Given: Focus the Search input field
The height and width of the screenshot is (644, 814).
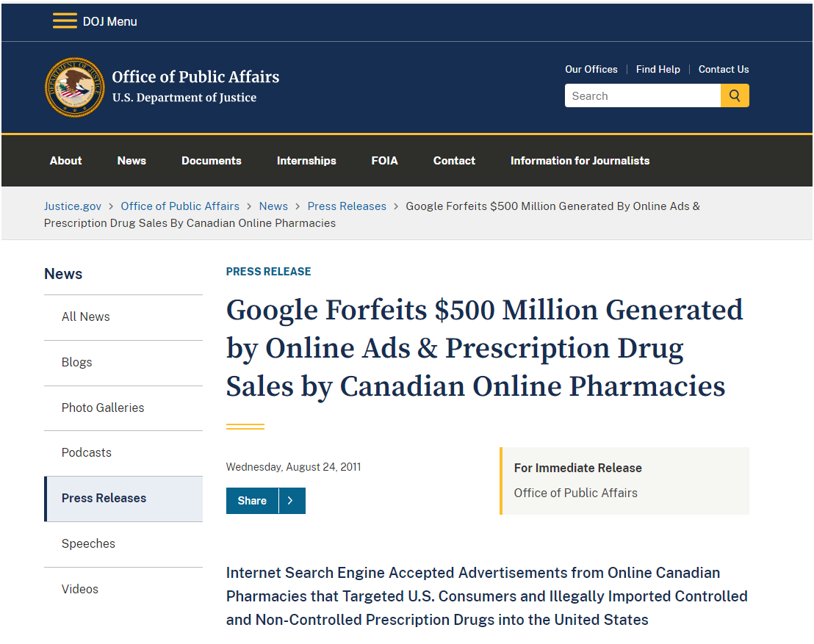Looking at the screenshot, I should click(x=643, y=96).
